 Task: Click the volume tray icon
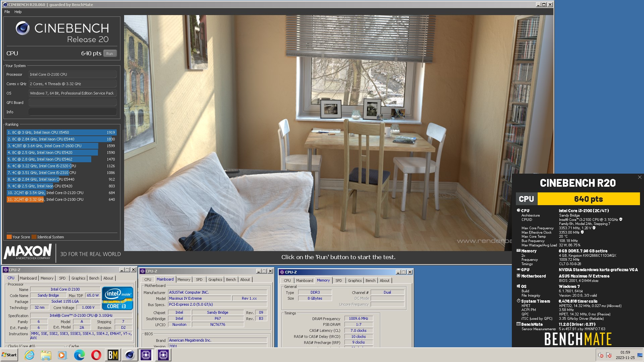coord(600,355)
